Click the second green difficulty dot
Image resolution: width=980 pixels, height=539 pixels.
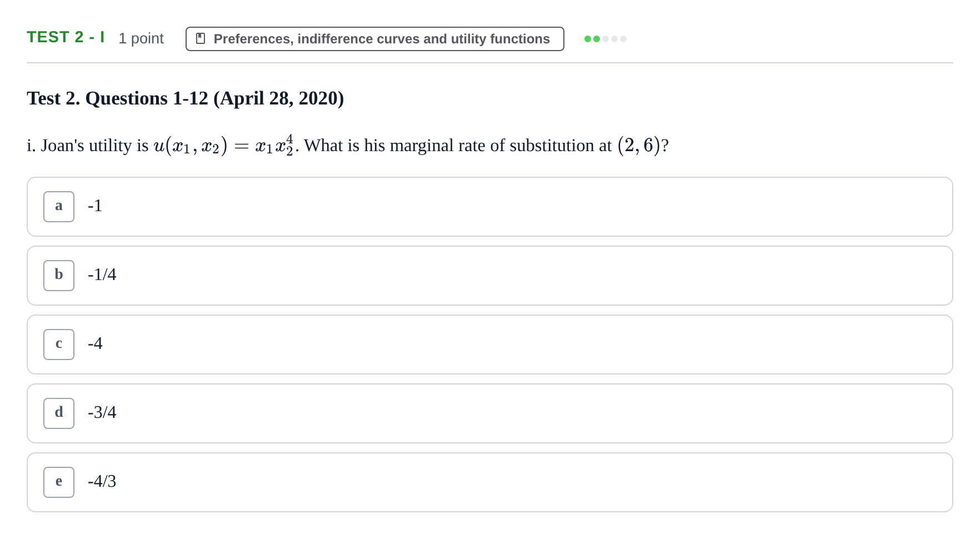597,39
